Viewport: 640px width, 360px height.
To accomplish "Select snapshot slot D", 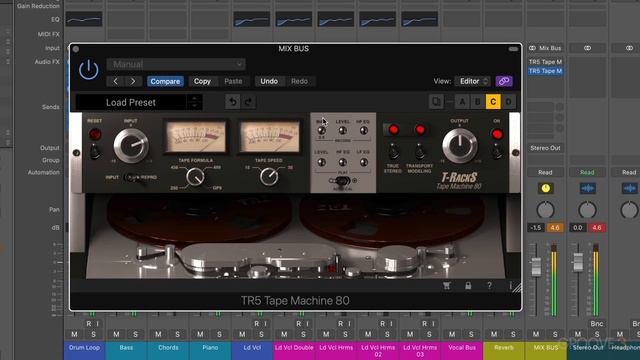I will pyautogui.click(x=509, y=102).
